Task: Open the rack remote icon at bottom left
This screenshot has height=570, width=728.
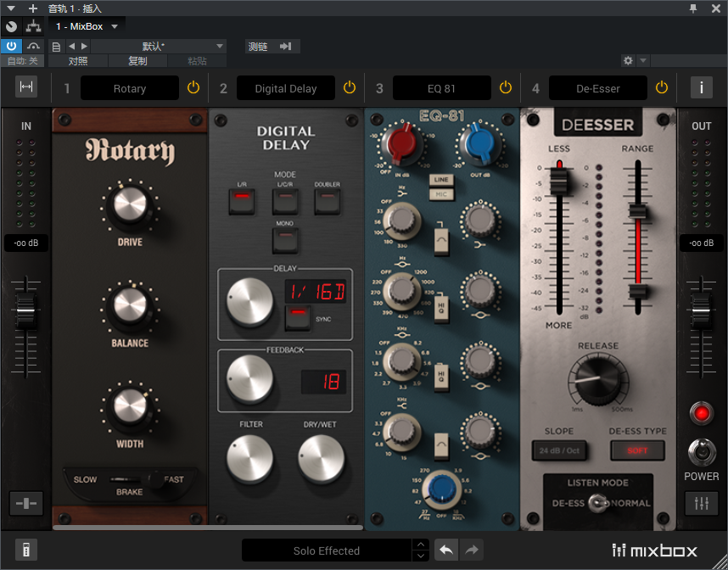Action: [x=26, y=550]
